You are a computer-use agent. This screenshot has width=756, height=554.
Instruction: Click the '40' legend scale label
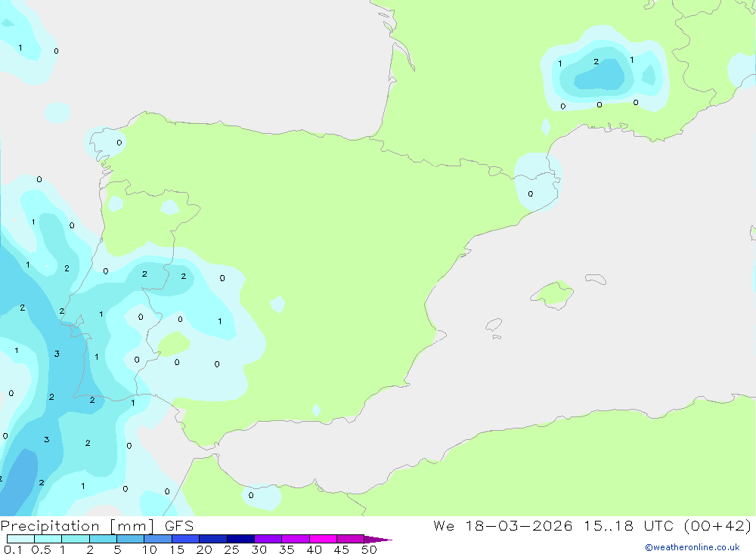(314, 549)
